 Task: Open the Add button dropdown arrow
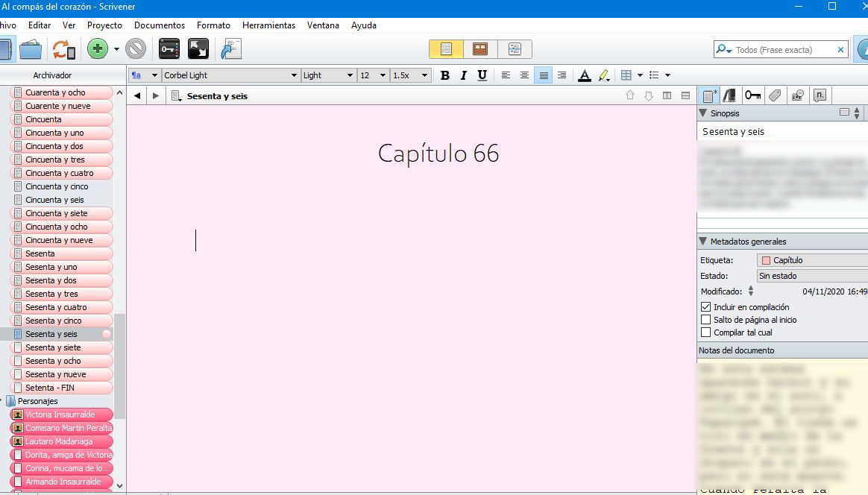(116, 49)
